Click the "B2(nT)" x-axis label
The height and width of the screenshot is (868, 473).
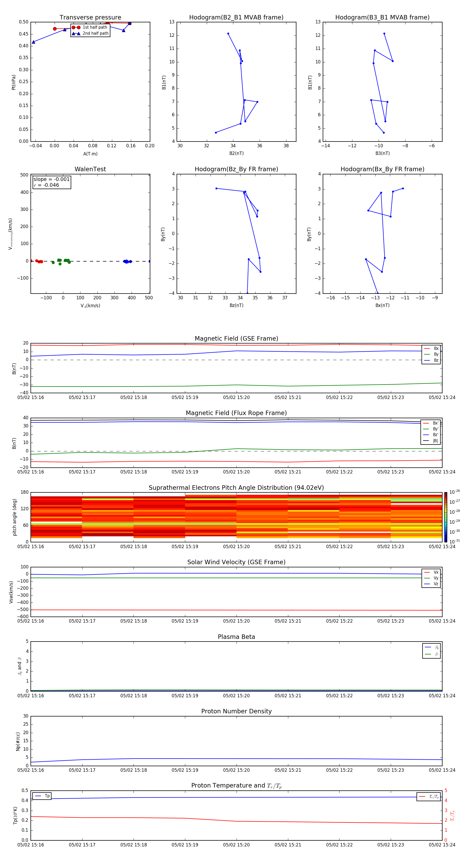236,154
